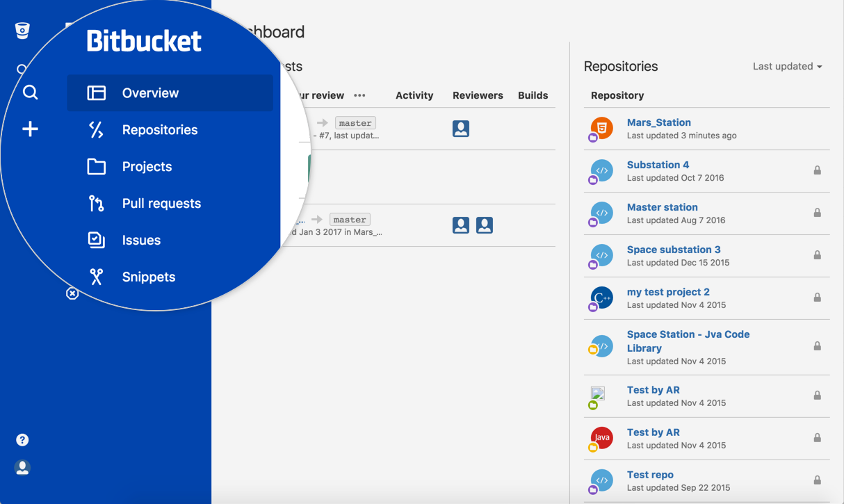Click the Mars_Station HTML5 avatar

point(601,128)
